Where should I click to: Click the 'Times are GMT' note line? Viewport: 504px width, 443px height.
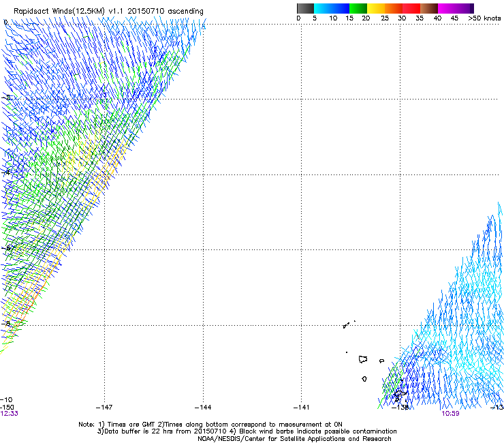coord(210,425)
